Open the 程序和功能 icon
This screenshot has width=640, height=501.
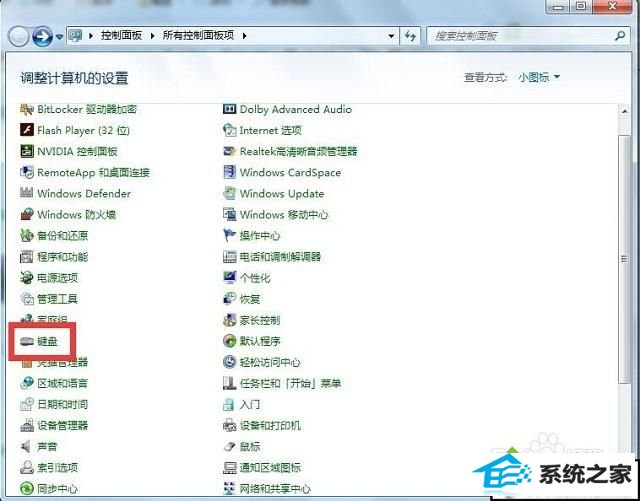(27, 257)
